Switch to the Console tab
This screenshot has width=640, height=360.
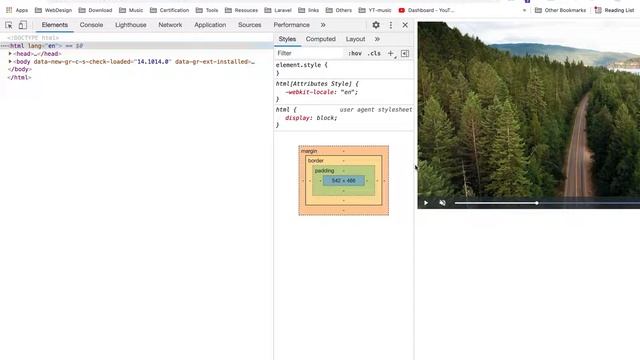point(91,25)
